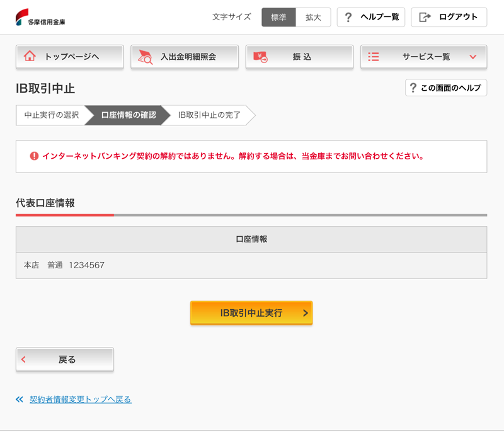
Task: Click the red progress bar under 代表口座情報
Action: (63, 214)
